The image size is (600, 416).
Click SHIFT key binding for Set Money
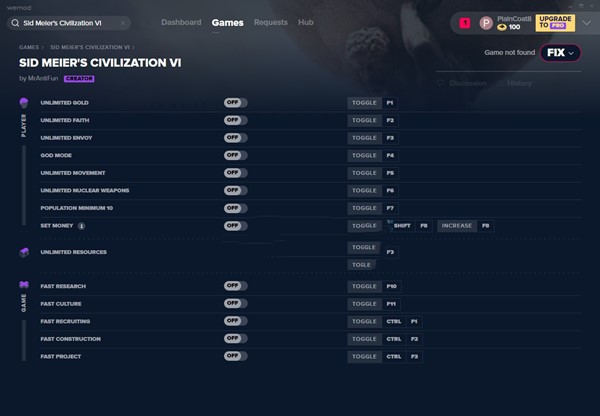(x=401, y=226)
